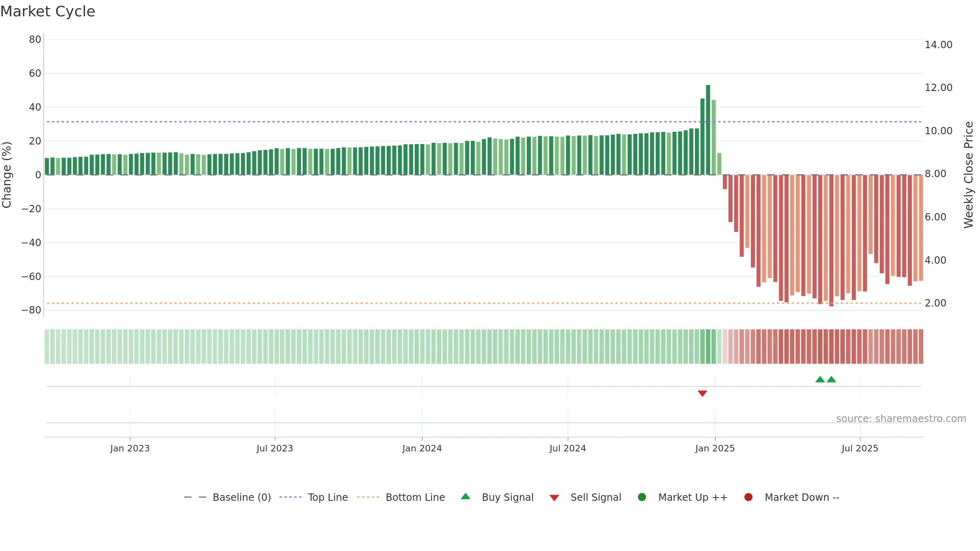Click the Jul 2025 axis label
This screenshot has width=980, height=551.
point(860,448)
